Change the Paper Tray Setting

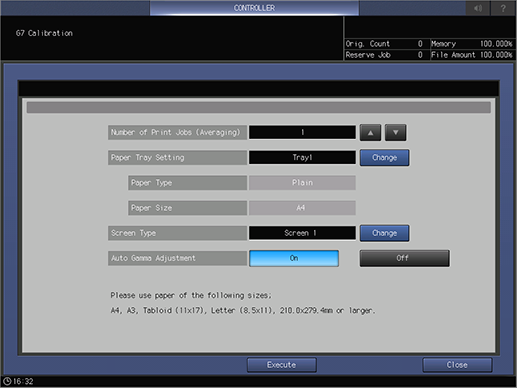(384, 158)
